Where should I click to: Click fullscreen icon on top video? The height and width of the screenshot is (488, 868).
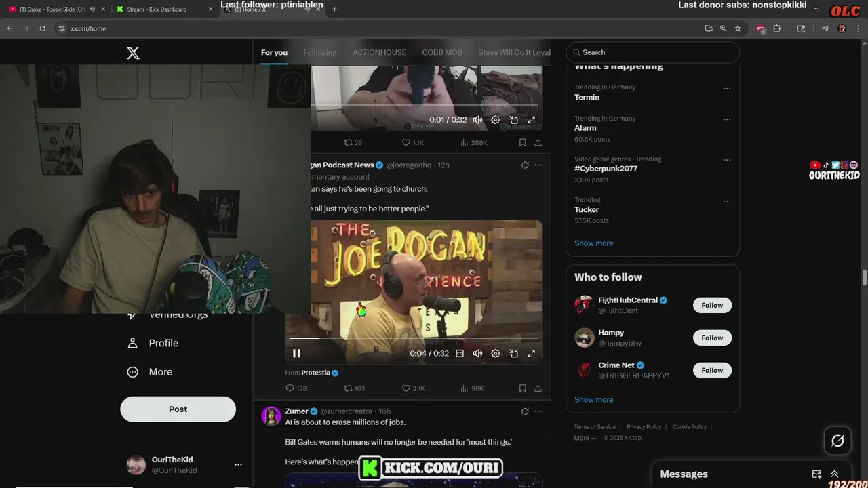click(x=532, y=119)
